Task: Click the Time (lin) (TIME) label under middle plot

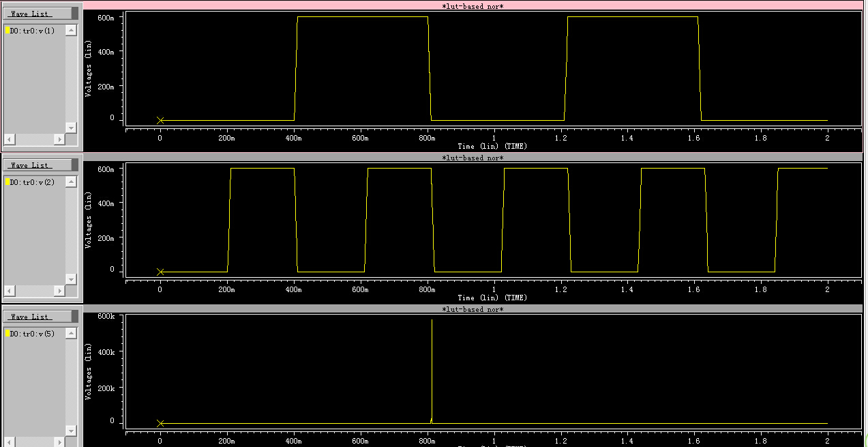Action: click(x=492, y=298)
